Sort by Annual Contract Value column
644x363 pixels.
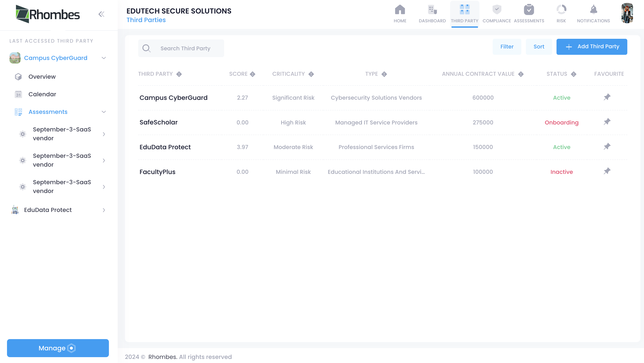(521, 74)
